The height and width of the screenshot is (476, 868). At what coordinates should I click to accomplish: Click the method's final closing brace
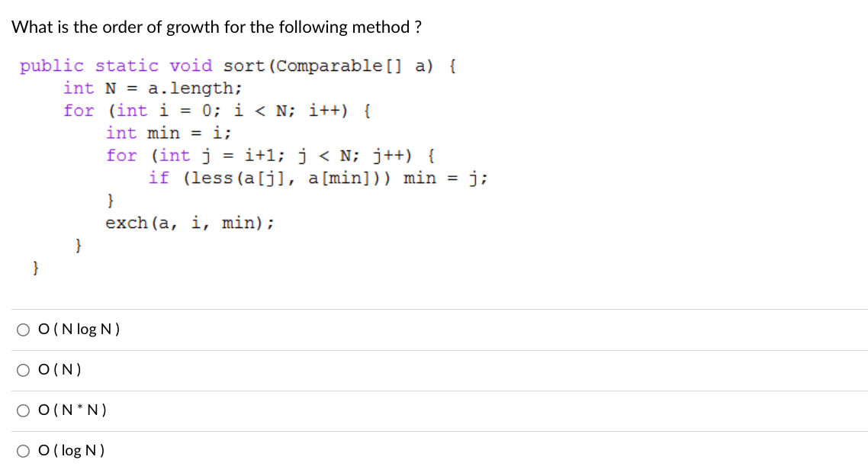(35, 268)
